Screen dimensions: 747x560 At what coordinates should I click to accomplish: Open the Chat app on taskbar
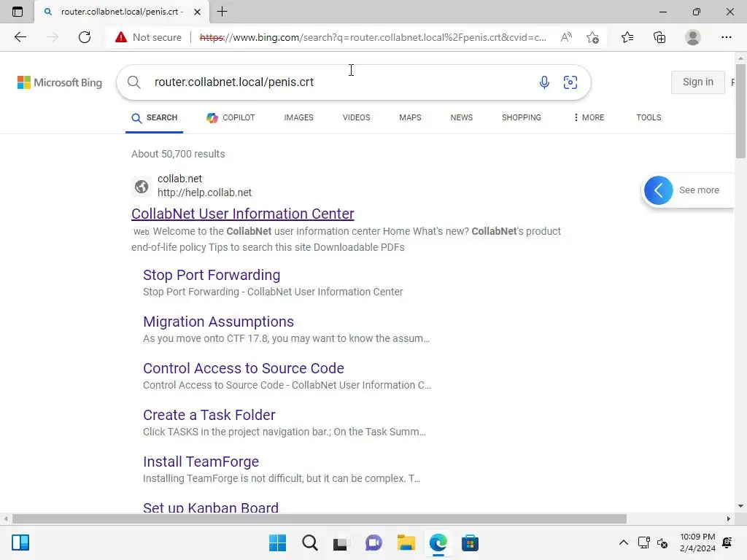pyautogui.click(x=374, y=542)
